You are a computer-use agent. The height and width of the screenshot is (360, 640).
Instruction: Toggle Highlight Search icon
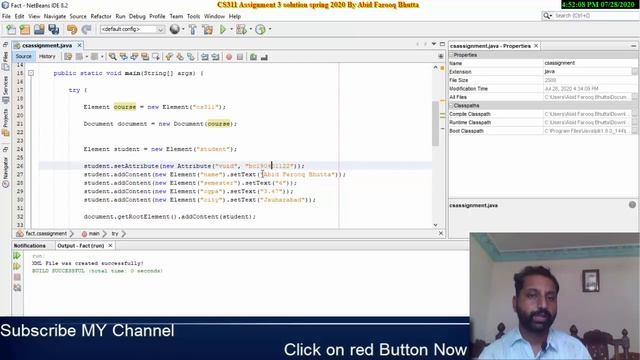point(145,57)
